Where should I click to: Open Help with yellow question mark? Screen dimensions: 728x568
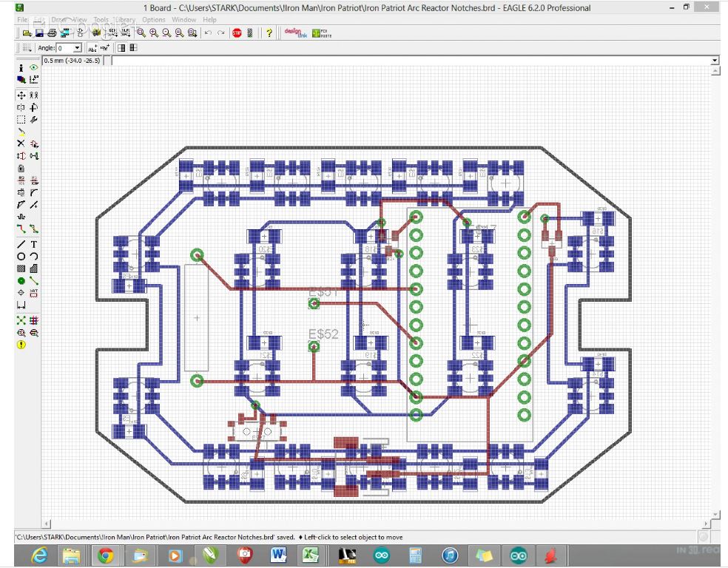[269, 33]
